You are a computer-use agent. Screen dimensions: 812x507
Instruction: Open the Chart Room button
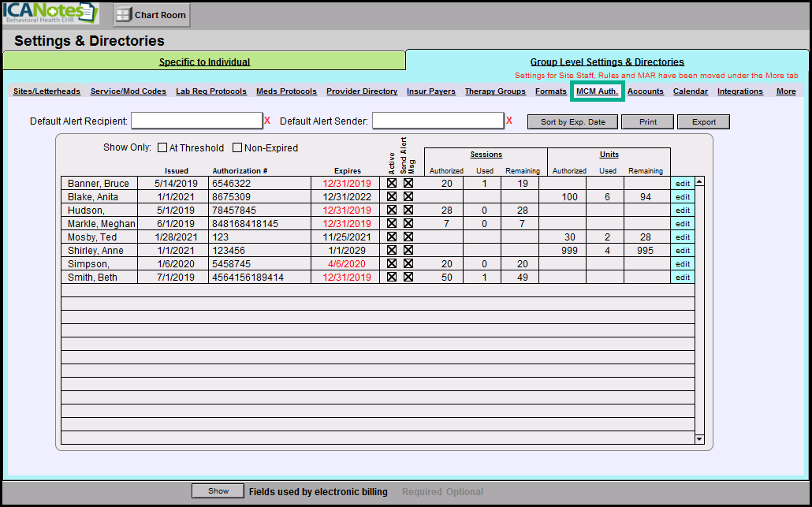point(151,15)
